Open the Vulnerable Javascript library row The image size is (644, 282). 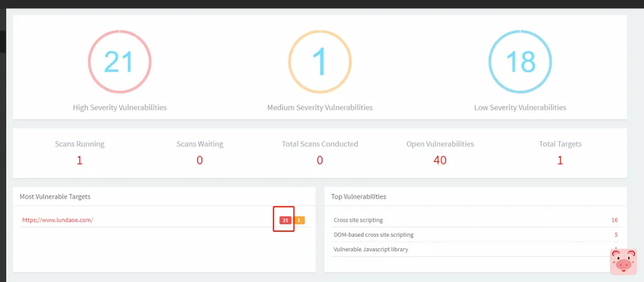coord(475,249)
